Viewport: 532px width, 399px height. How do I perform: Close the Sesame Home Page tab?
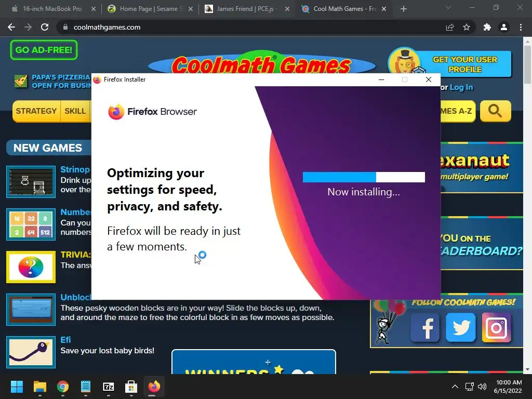pos(191,9)
